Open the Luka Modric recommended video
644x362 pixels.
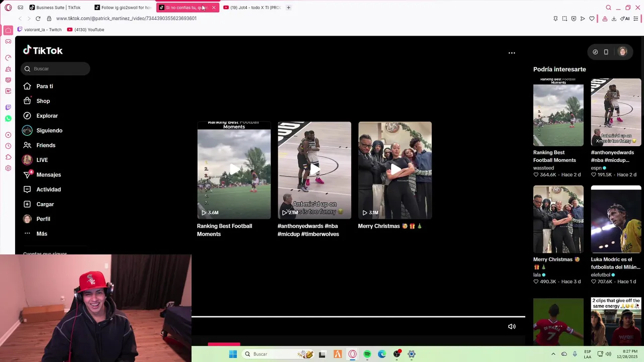[616, 219]
